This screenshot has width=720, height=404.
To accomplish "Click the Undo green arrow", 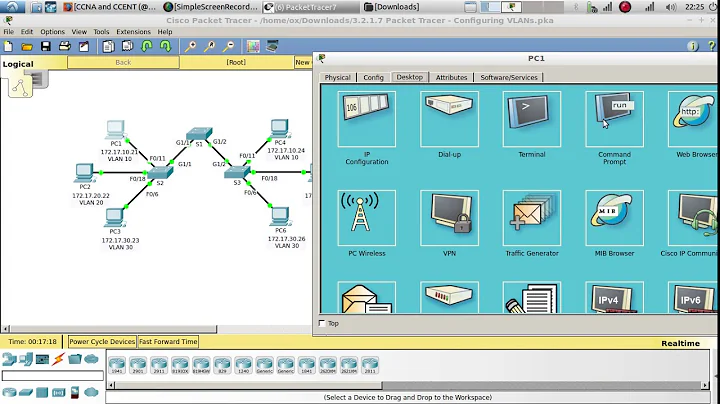I will pos(146,46).
